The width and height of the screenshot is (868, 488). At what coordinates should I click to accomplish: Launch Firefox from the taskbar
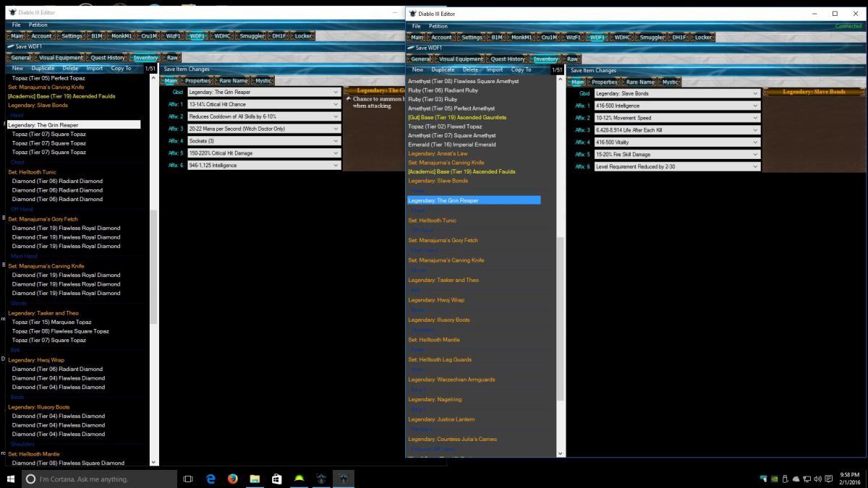pos(232,479)
